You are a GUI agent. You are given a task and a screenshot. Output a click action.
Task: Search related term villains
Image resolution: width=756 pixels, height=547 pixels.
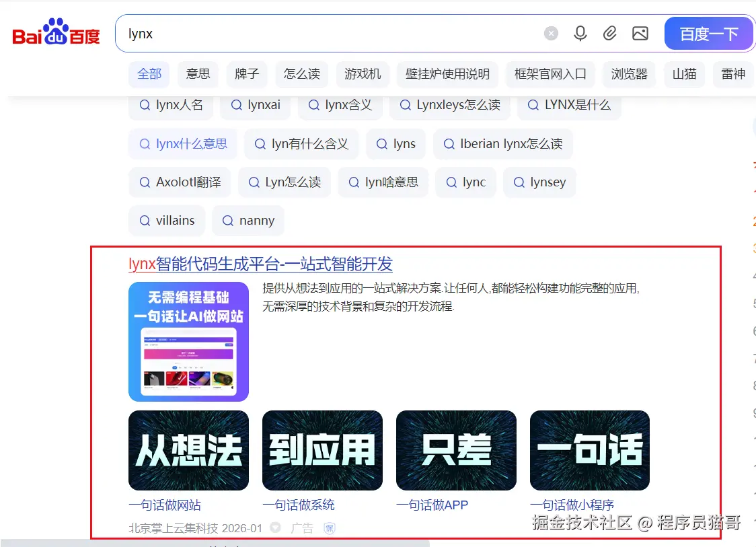tap(167, 221)
